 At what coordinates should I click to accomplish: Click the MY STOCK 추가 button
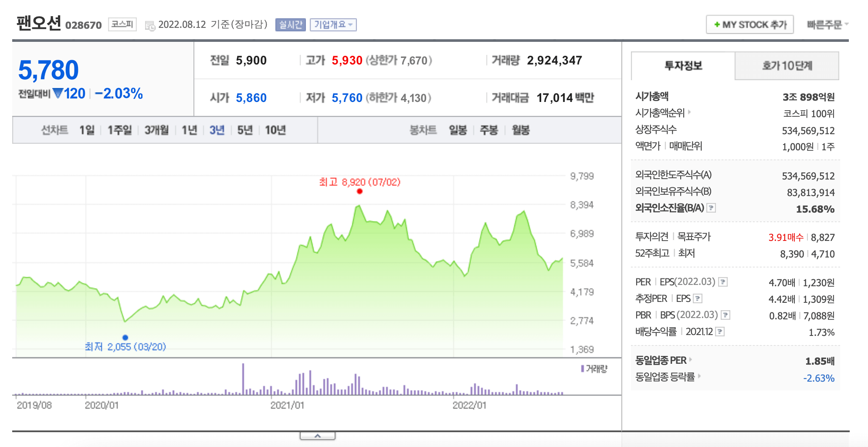click(x=749, y=24)
